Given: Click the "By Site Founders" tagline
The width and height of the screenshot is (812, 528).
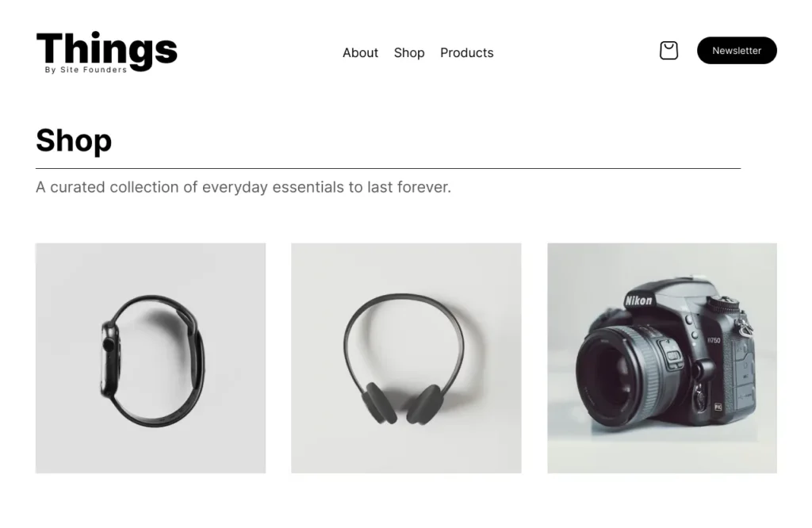Looking at the screenshot, I should click(x=86, y=70).
